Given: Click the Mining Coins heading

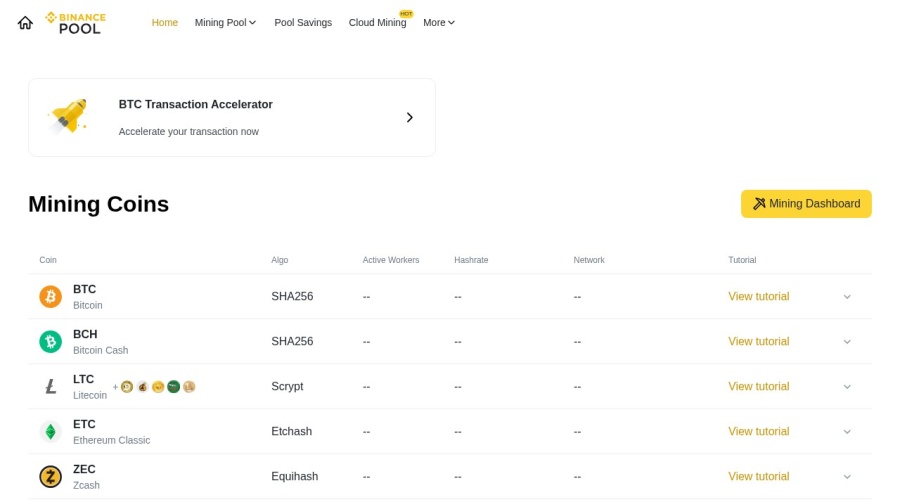Looking at the screenshot, I should tap(99, 204).
